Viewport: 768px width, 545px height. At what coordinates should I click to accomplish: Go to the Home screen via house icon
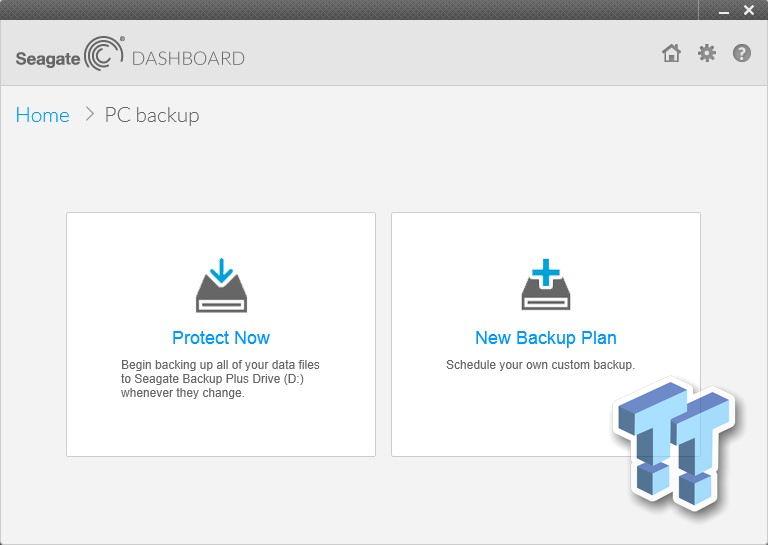(671, 53)
